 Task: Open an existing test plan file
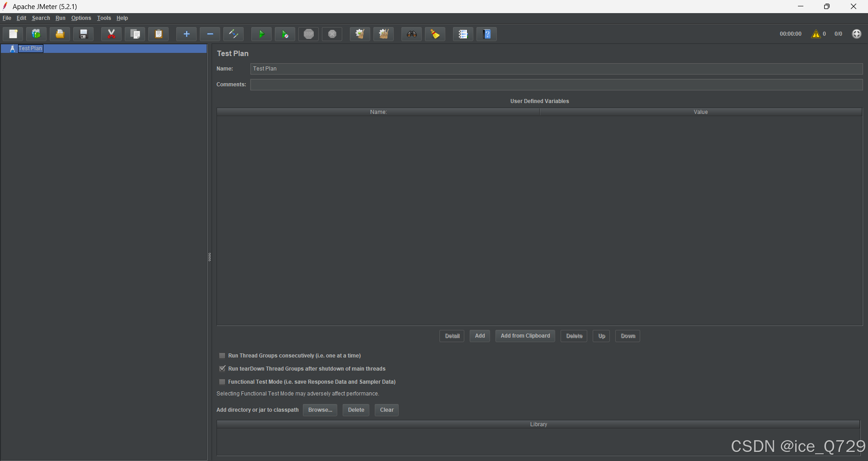pyautogui.click(x=59, y=34)
